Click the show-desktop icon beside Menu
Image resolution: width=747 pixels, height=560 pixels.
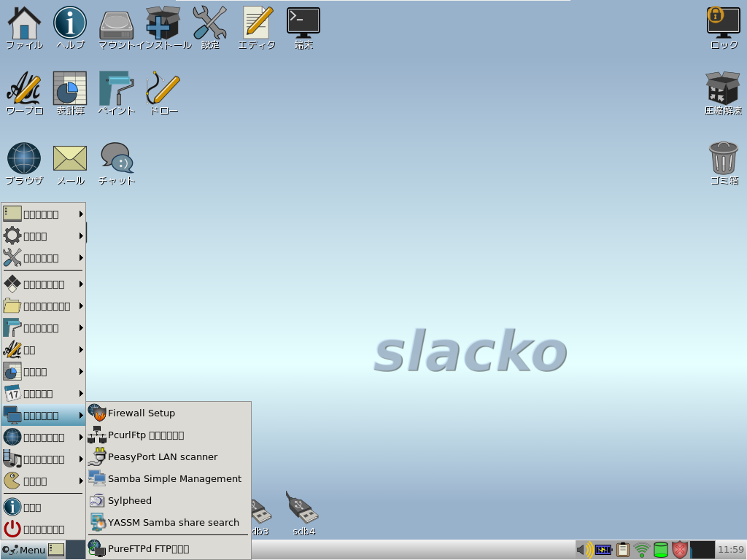tap(56, 550)
